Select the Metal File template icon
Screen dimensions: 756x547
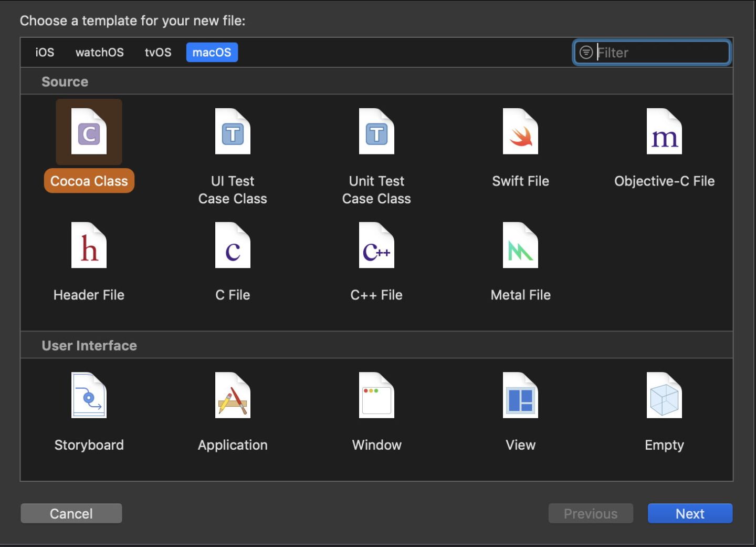pyautogui.click(x=520, y=245)
